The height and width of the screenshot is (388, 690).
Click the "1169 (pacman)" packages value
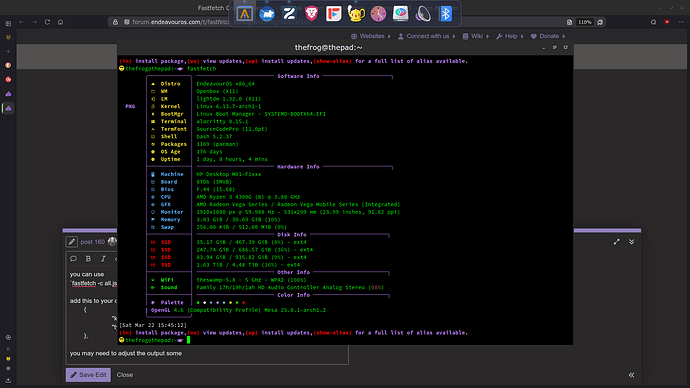coord(217,144)
